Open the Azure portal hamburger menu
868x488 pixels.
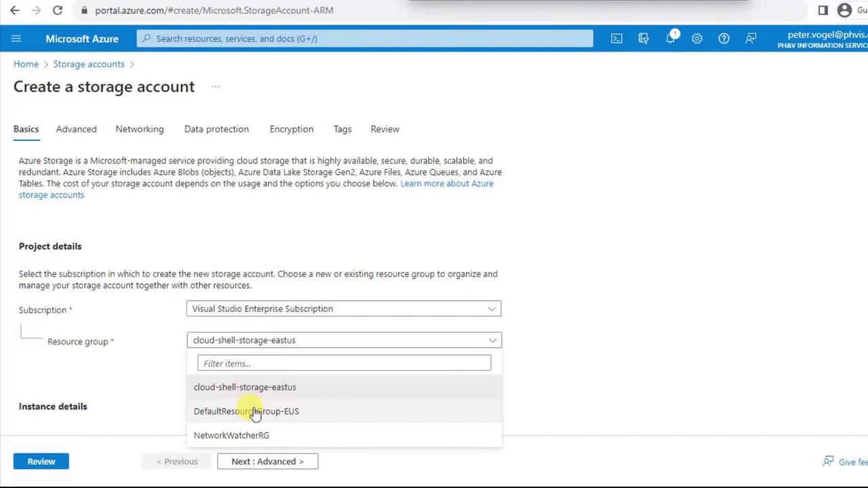(16, 39)
